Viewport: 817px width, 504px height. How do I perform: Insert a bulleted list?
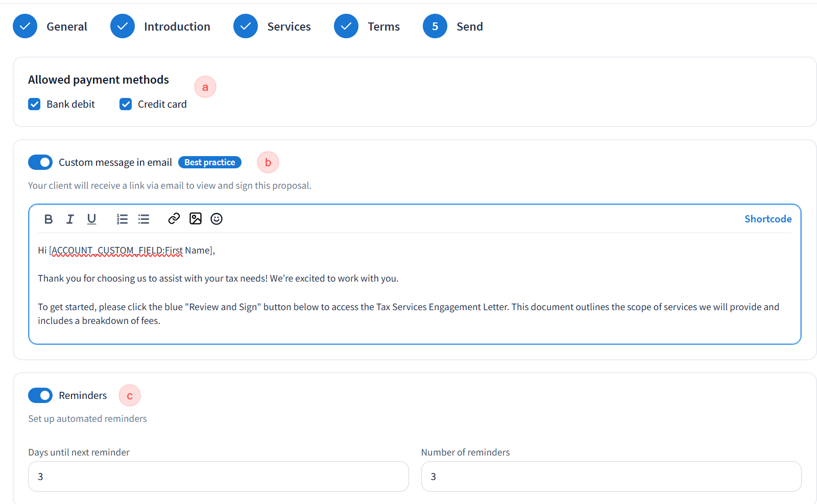tap(143, 219)
